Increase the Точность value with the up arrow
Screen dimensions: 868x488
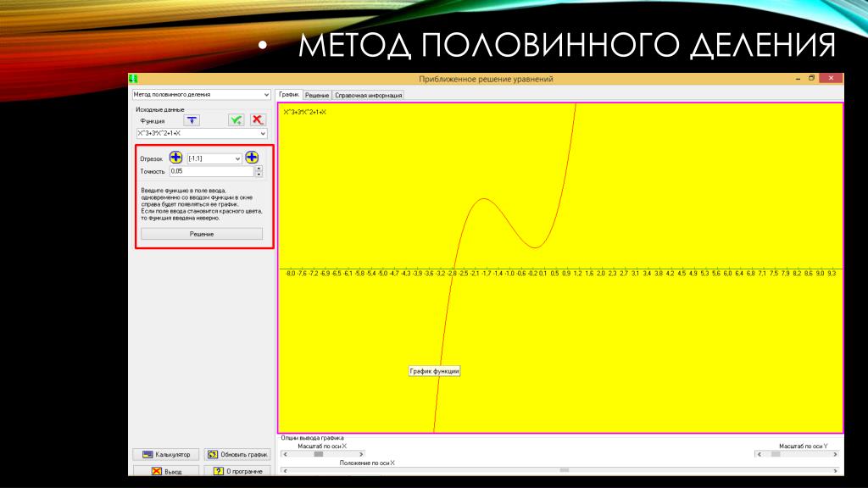[x=259, y=169]
